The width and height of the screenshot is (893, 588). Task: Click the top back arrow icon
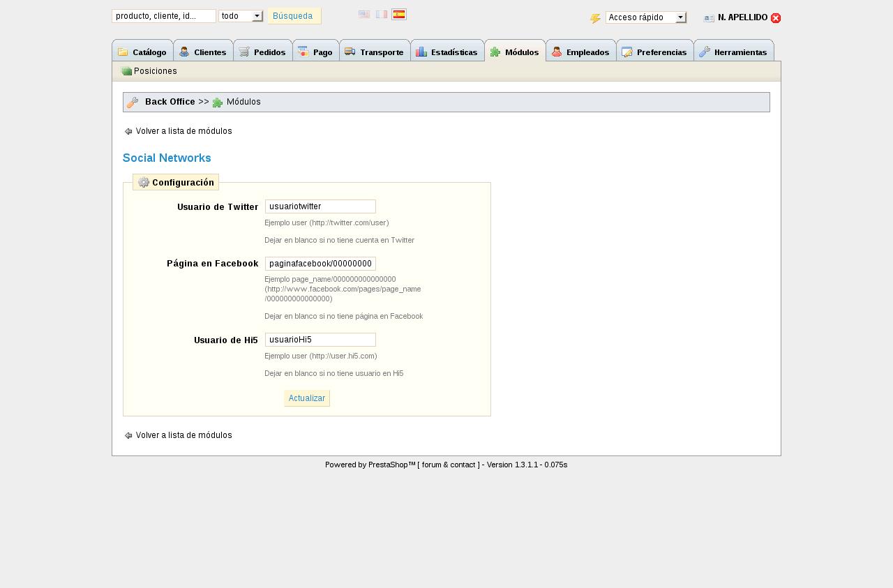tap(128, 131)
